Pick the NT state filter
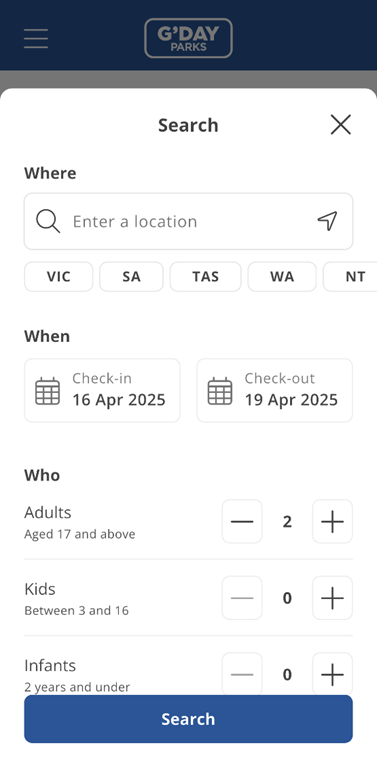Image resolution: width=377 pixels, height=761 pixels. coord(350,277)
